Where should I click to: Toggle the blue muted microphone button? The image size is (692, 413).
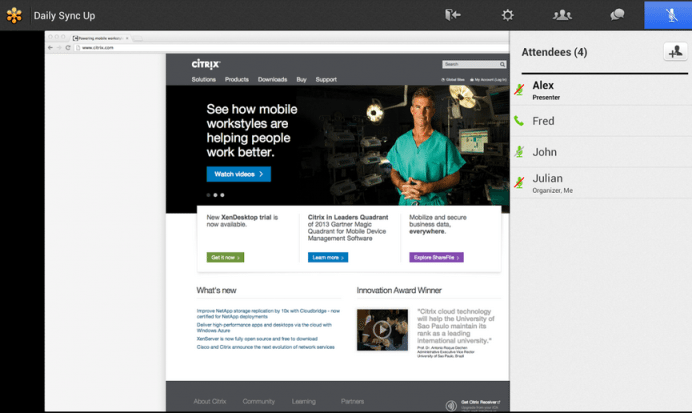tap(668, 15)
